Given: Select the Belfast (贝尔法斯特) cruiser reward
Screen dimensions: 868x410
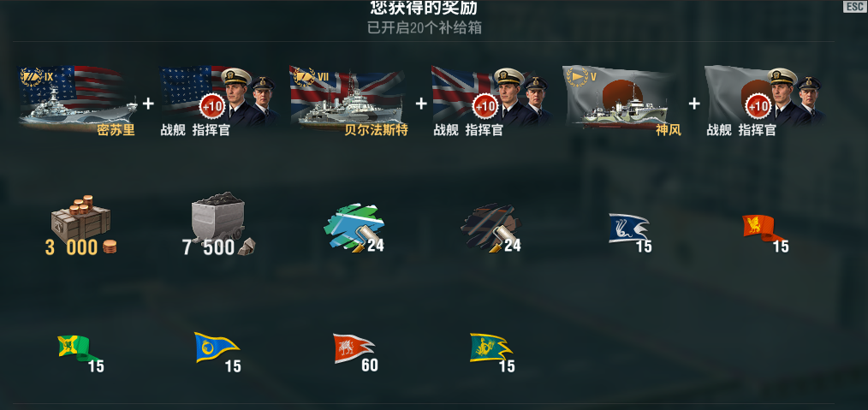Looking at the screenshot, I should (x=348, y=99).
